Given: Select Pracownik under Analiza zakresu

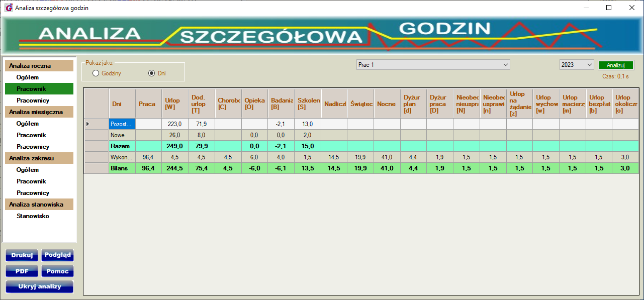Looking at the screenshot, I should (x=31, y=181).
